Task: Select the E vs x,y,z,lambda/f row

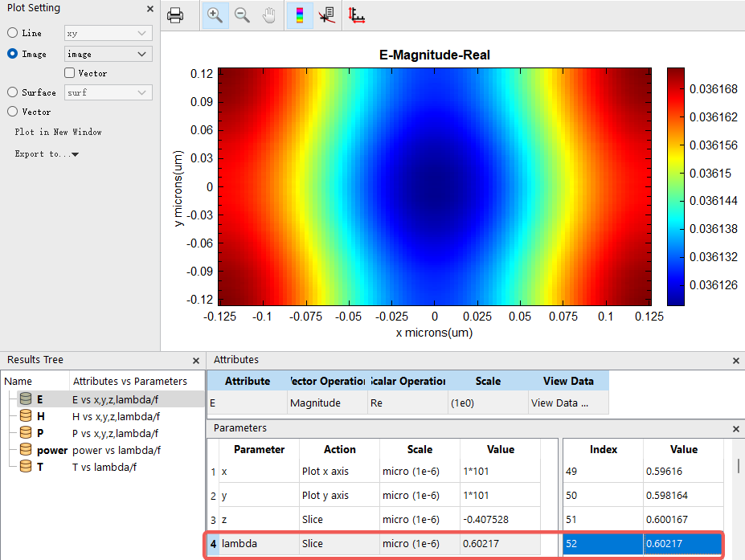Action: pyautogui.click(x=111, y=399)
